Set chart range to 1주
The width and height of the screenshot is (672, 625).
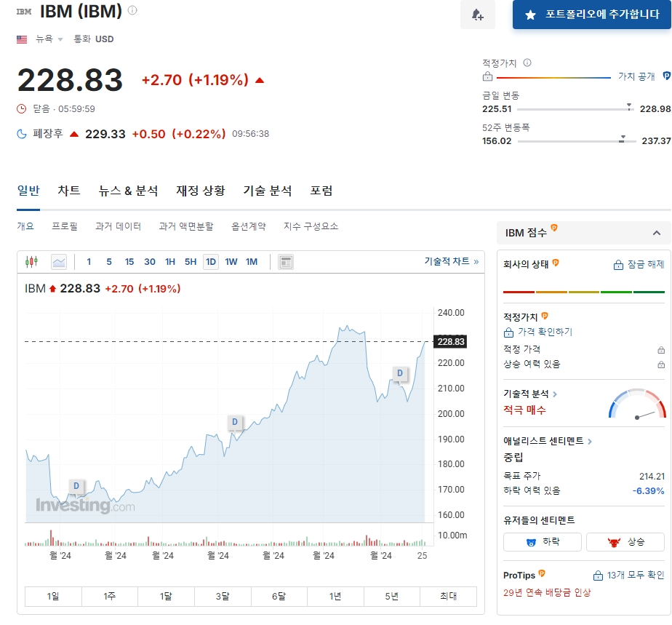tap(110, 596)
